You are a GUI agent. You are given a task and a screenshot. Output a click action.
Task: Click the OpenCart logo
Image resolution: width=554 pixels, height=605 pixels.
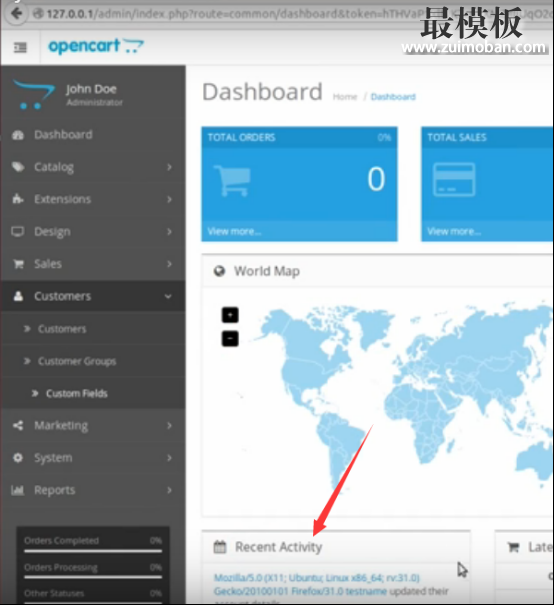click(x=96, y=46)
